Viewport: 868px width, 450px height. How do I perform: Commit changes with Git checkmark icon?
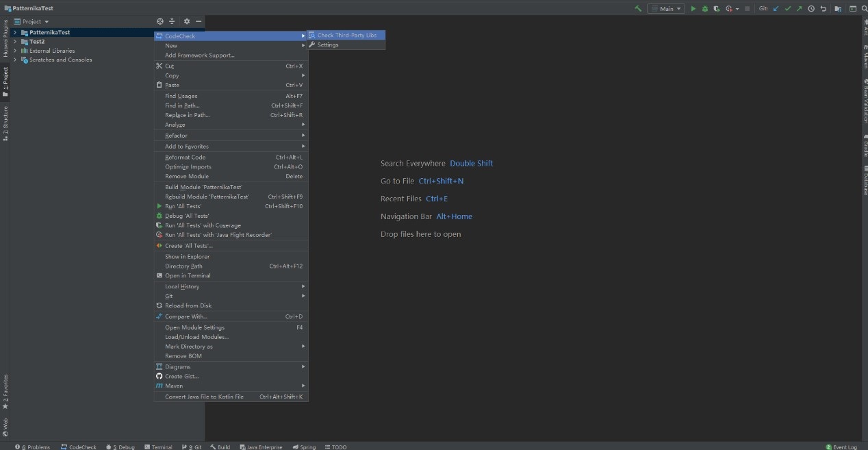pos(788,9)
